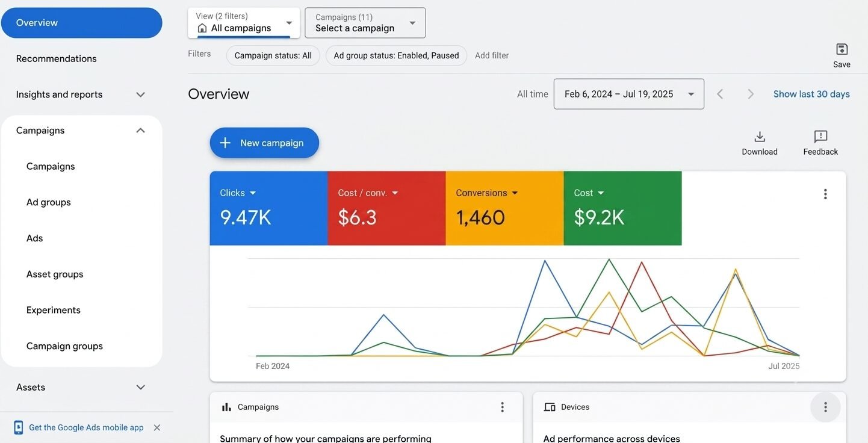Screen dimensions: 868x443
Task: Open the date range dropdown
Action: click(x=629, y=94)
